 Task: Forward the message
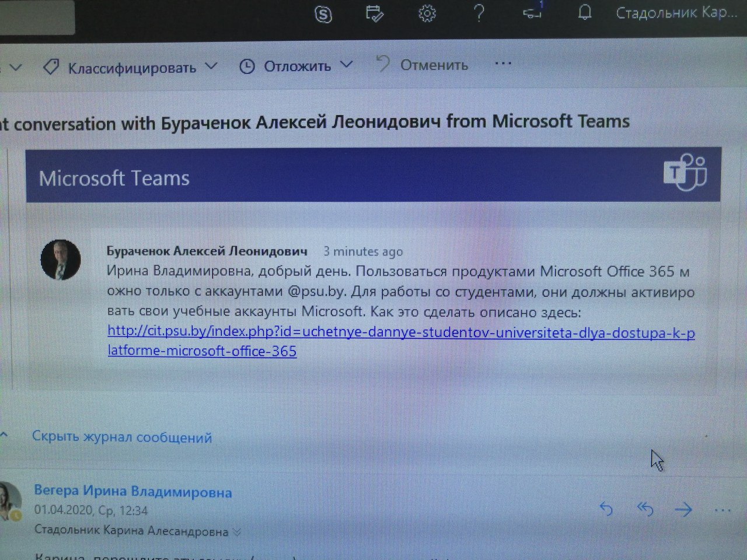pyautogui.click(x=683, y=510)
